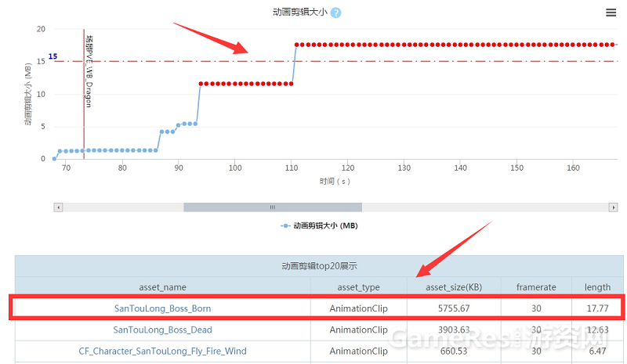Open the SanTouLong_Boss_Dead asset link
Viewport: 627px width, 364px height.
[162, 330]
